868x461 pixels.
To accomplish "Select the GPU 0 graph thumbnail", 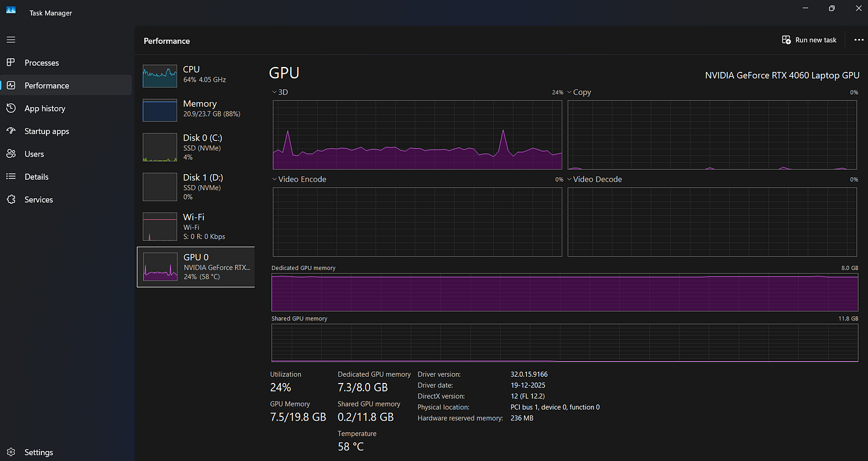I will pyautogui.click(x=160, y=266).
